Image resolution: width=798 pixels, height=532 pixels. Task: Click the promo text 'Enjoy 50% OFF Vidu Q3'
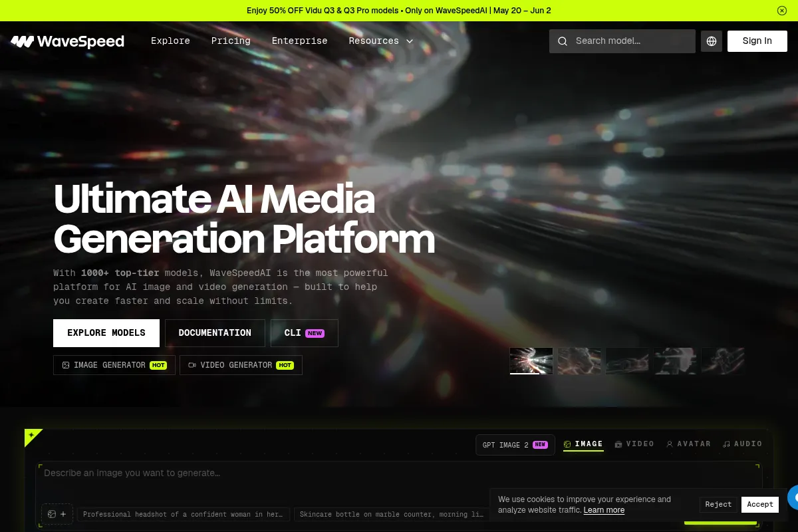coord(399,11)
